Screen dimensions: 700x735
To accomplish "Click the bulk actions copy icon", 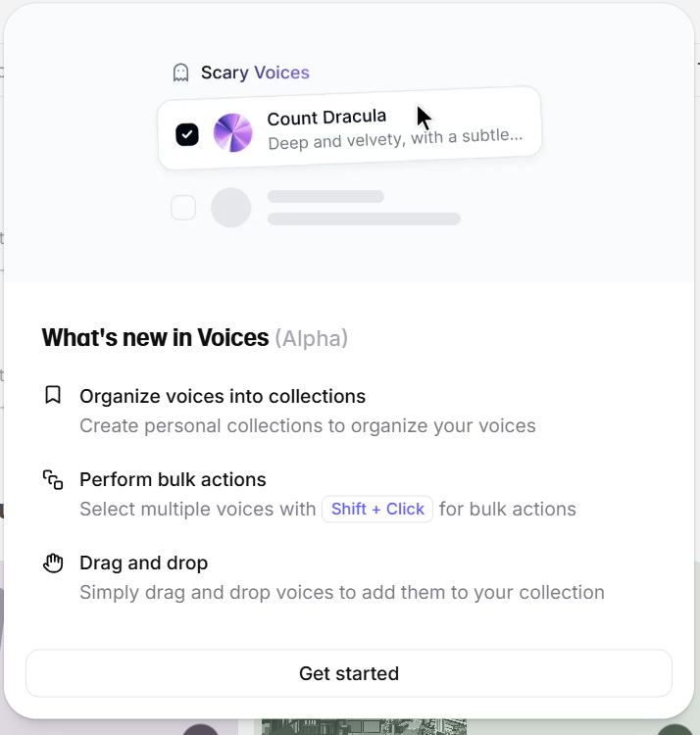I will [53, 479].
